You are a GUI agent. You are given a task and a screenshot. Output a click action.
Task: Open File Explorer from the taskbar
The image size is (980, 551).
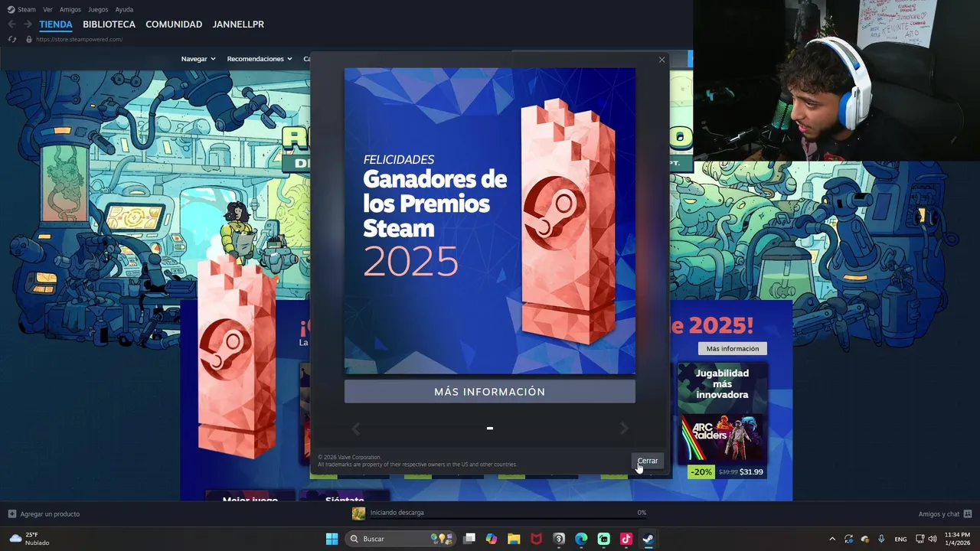[x=514, y=539]
